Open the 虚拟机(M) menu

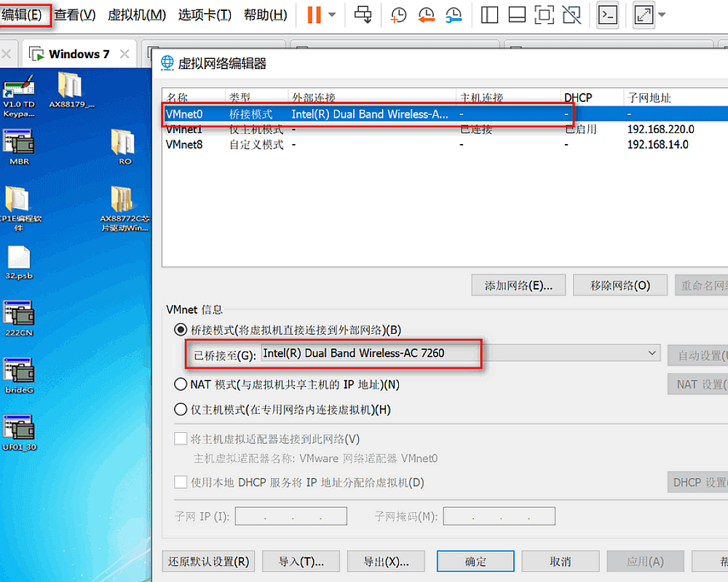tap(137, 15)
